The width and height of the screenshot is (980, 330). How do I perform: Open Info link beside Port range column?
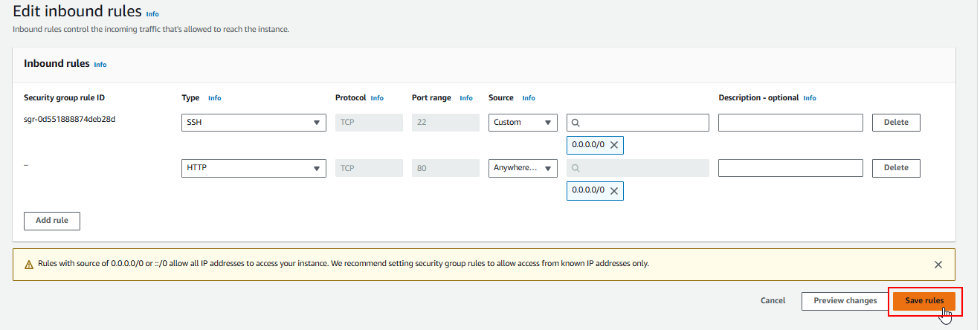(x=466, y=98)
